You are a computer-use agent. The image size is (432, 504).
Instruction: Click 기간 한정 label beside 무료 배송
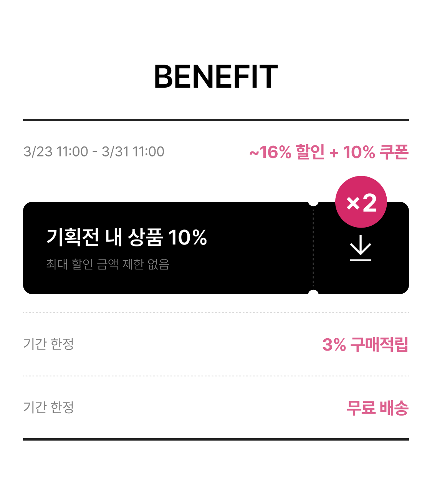pos(48,407)
